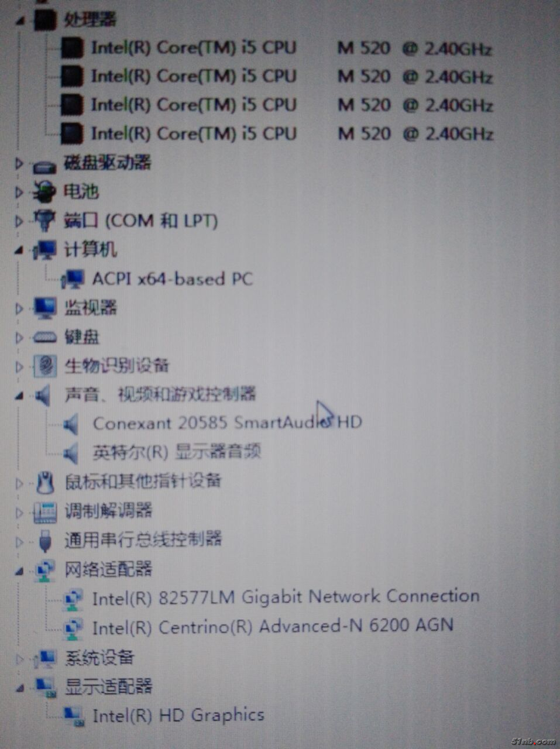Expand the 监视器 monitor category arrow

tap(19, 308)
